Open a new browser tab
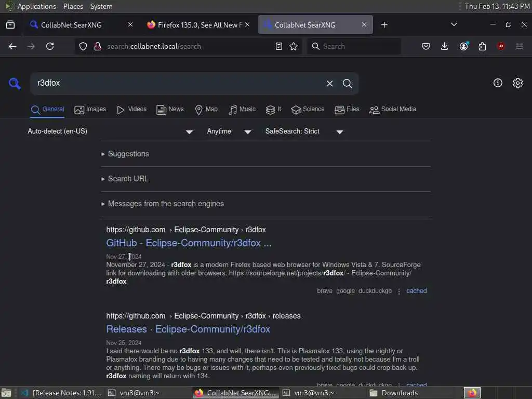Image resolution: width=532 pixels, height=399 pixels. pyautogui.click(x=384, y=25)
